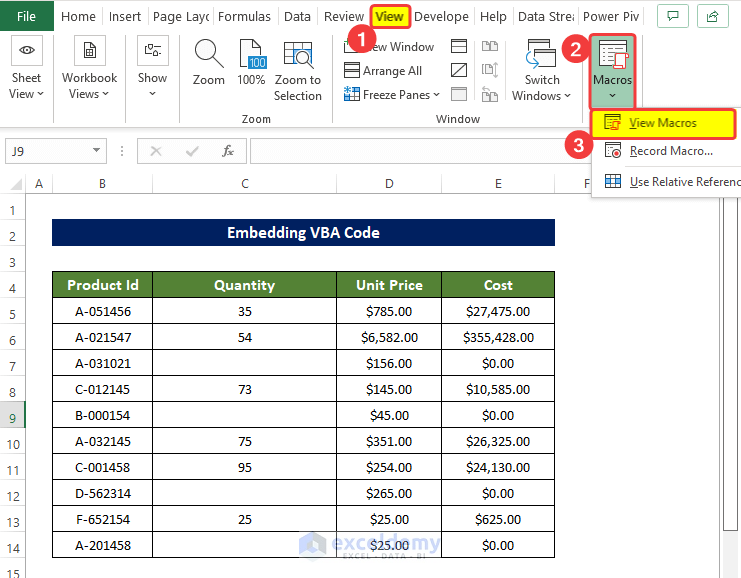Image resolution: width=741 pixels, height=578 pixels.
Task: Click the Cost header cell
Action: [x=498, y=285]
